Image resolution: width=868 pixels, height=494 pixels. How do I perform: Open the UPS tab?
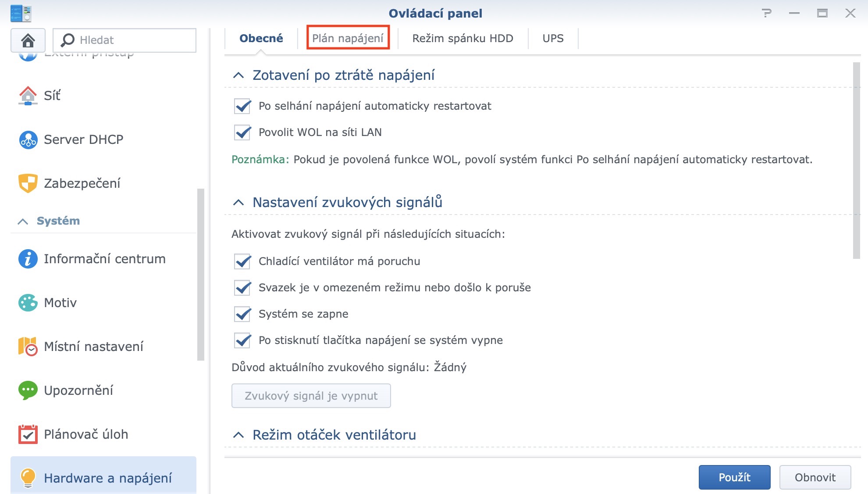coord(553,38)
